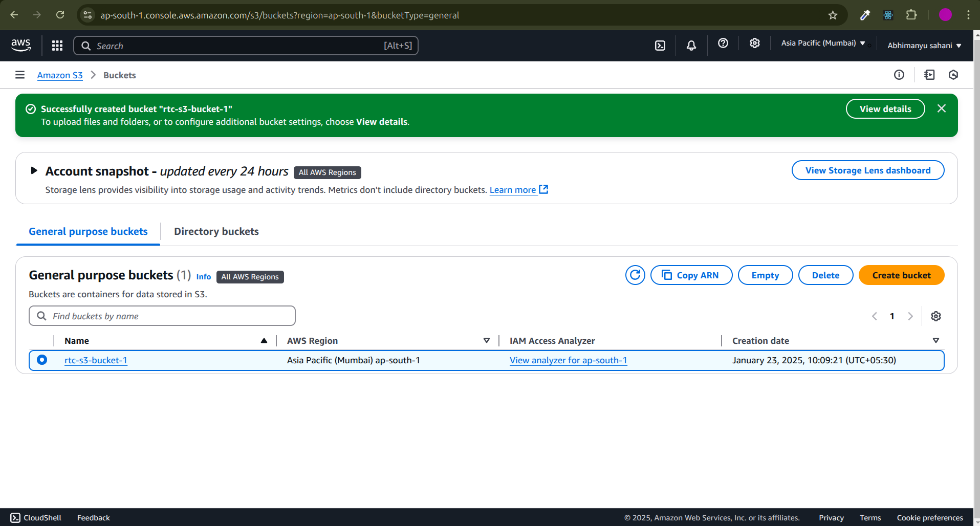Click the browser reload button
This screenshot has height=526, width=980.
[60, 15]
